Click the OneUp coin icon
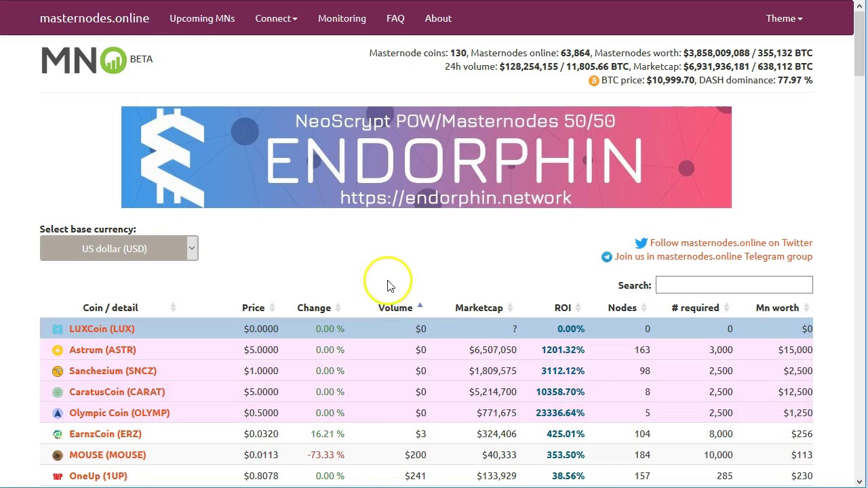Image resolution: width=868 pixels, height=488 pixels. [58, 476]
